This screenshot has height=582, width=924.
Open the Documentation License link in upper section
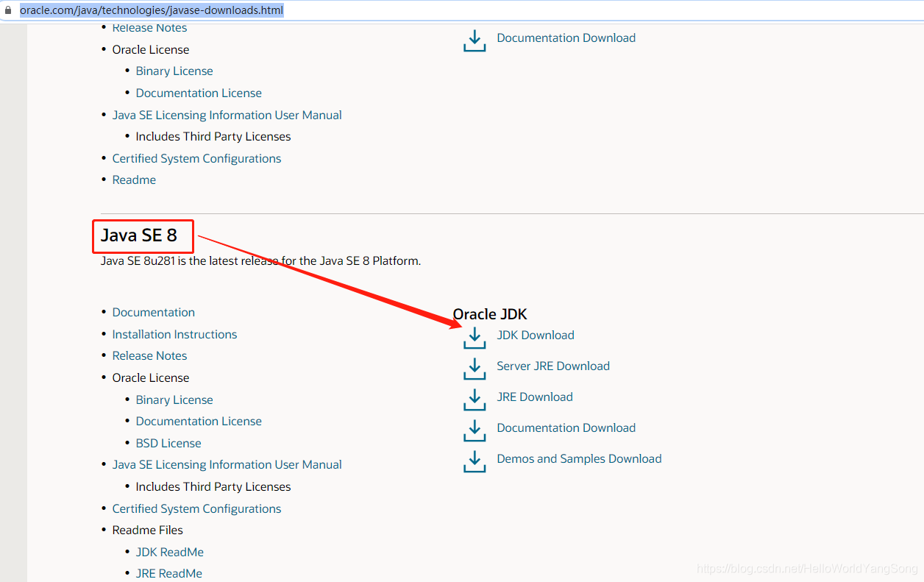coord(199,93)
